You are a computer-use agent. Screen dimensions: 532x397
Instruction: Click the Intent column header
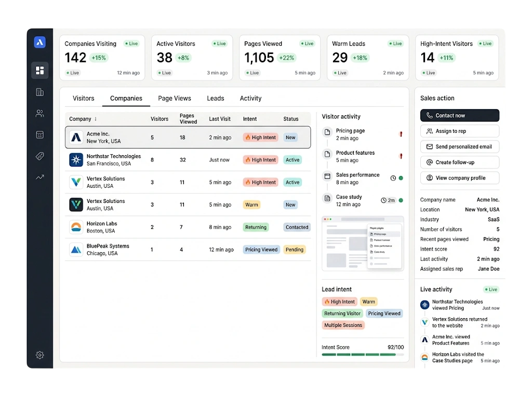[250, 119]
